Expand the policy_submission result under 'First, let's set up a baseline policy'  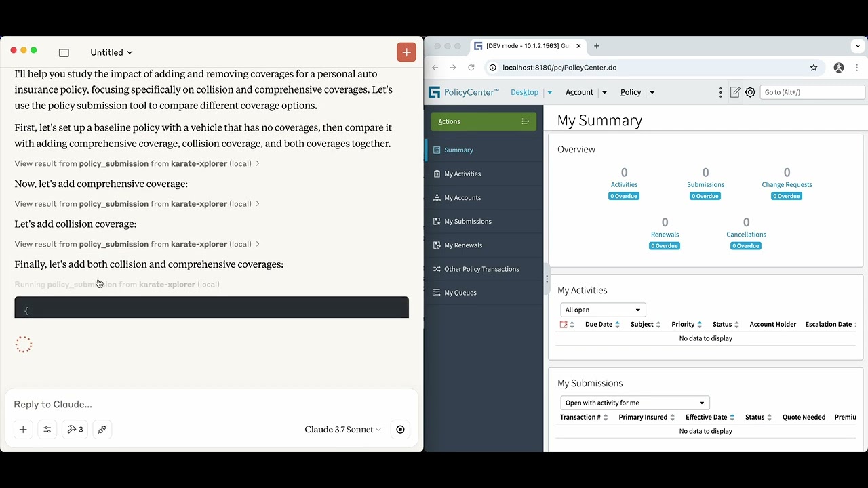pyautogui.click(x=137, y=163)
